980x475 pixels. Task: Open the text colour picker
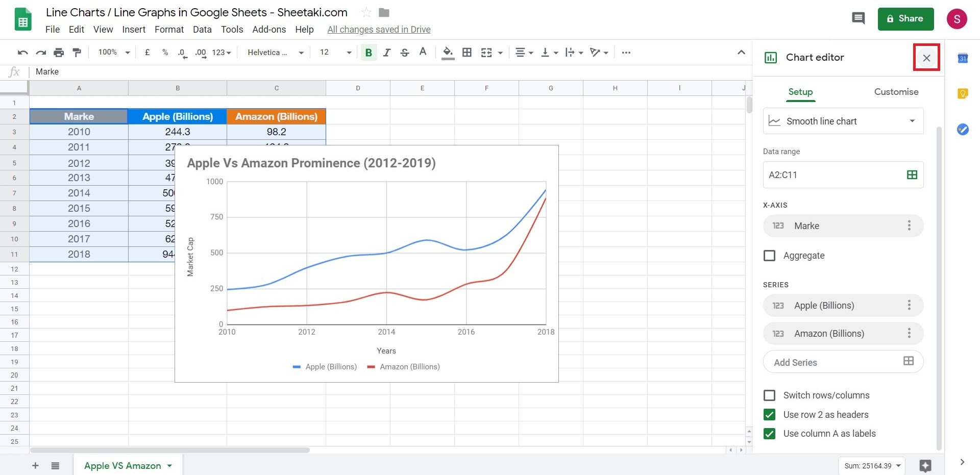[x=423, y=52]
